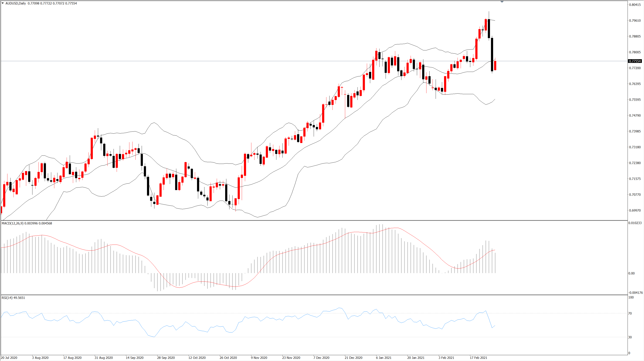Click the RSI(14) indicator label
This screenshot has width=644, height=361.
(7, 298)
